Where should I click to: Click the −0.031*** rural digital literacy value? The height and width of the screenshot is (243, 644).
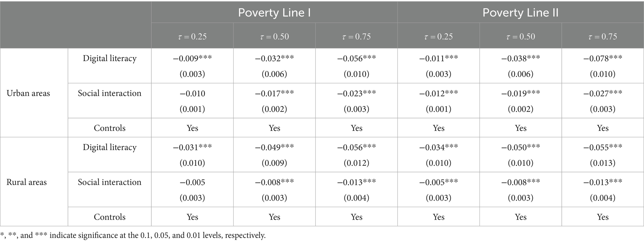coord(192,147)
